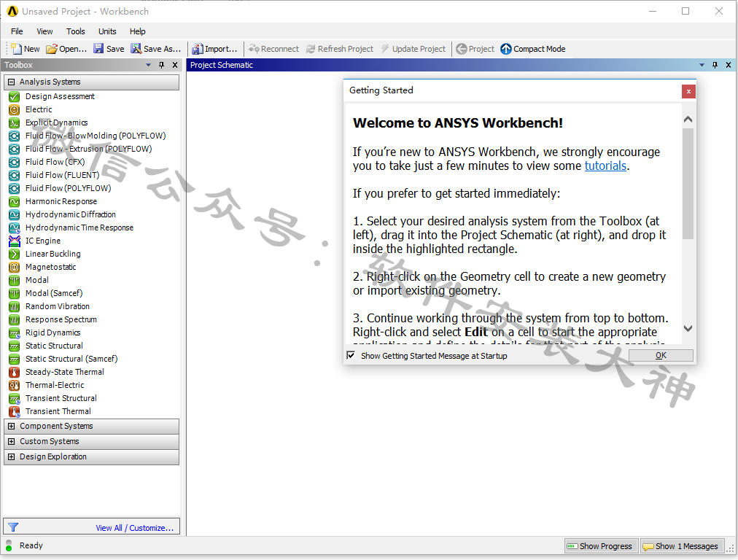
Task: Select Fluid Flow (POLYFLOW) in Toolbox
Action: coord(69,188)
